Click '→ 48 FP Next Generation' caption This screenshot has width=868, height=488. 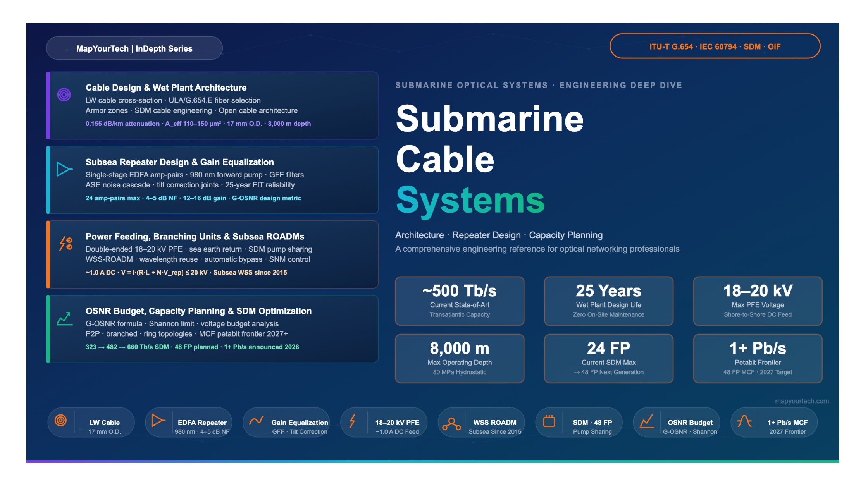[608, 372]
